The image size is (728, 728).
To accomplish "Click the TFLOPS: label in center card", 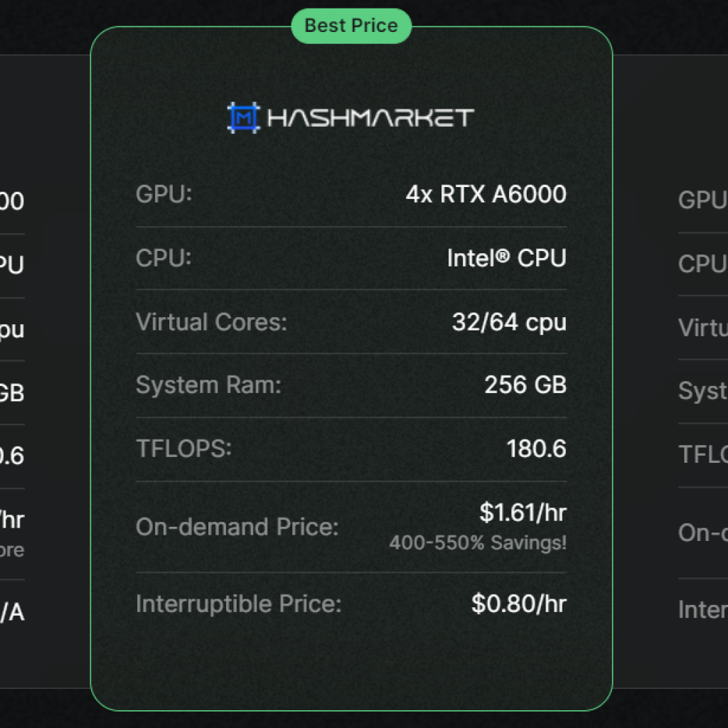I will tap(183, 449).
